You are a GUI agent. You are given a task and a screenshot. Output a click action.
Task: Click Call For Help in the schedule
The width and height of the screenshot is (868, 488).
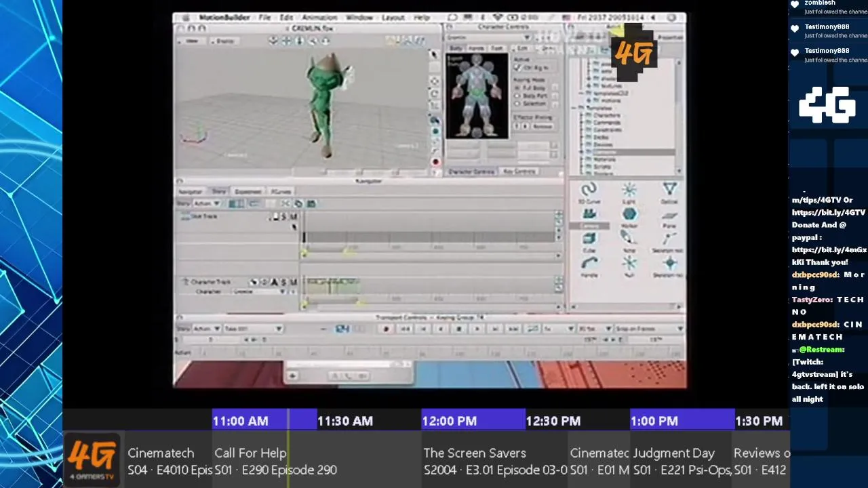[250, 453]
